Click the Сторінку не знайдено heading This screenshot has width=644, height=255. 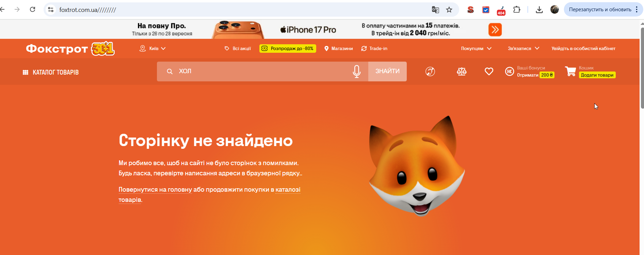tap(206, 141)
